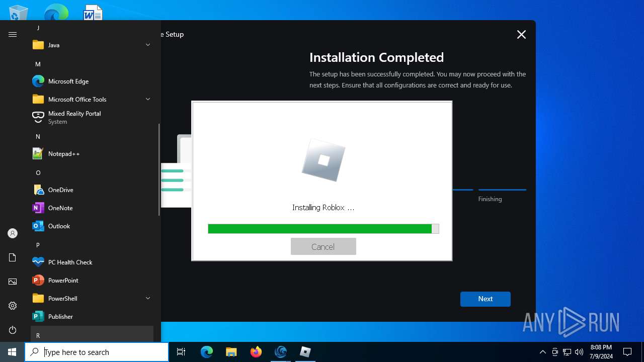The height and width of the screenshot is (362, 644).
Task: Close the Setup window
Action: point(521,34)
